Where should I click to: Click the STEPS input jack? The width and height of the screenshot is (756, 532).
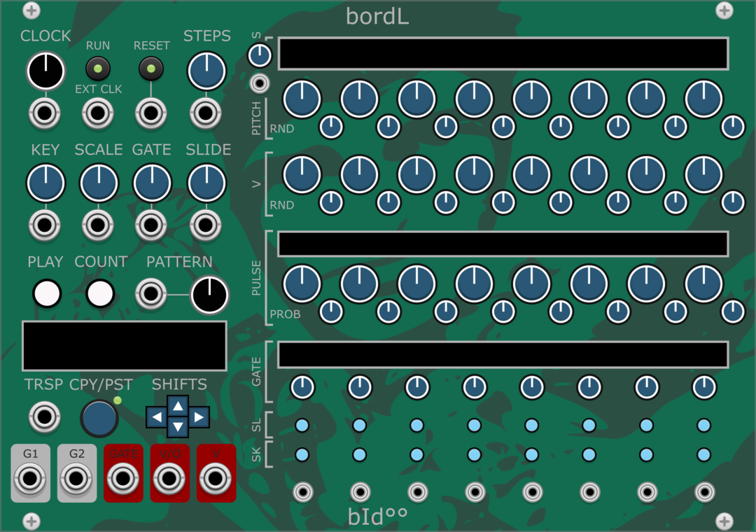[x=206, y=114]
